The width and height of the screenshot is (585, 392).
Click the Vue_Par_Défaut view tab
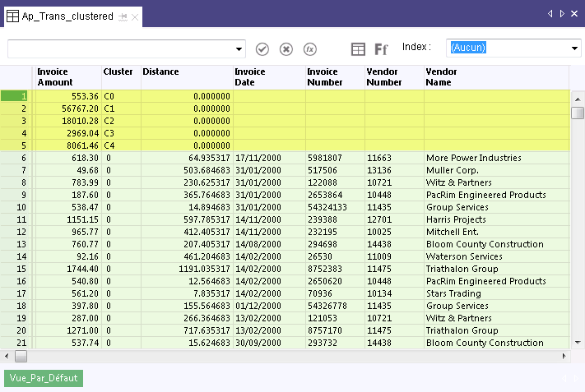[x=44, y=378]
